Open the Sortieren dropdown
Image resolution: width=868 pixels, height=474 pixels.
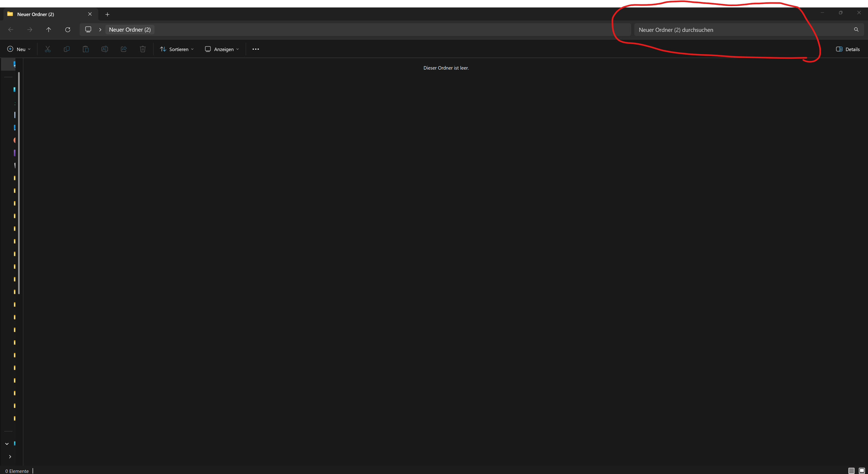(177, 49)
